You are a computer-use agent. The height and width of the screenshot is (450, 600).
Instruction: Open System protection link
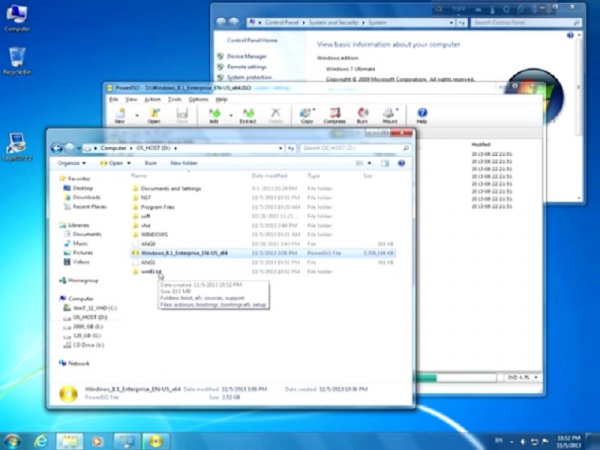249,77
